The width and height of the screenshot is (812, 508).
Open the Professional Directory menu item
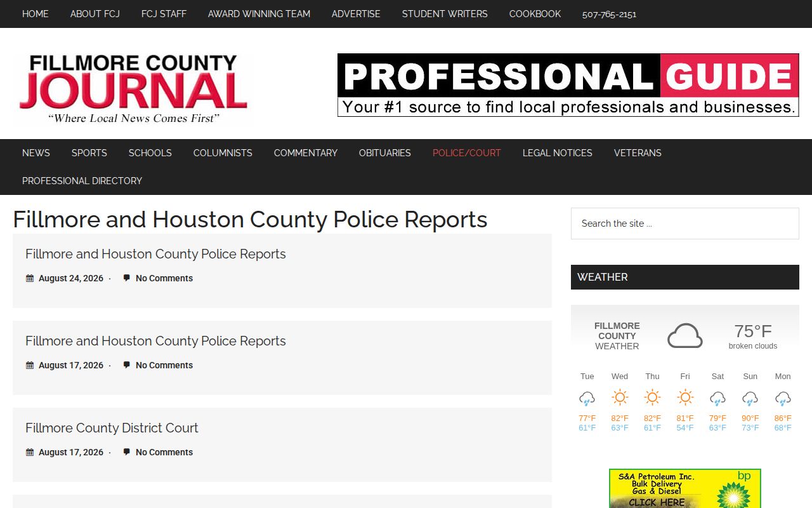(x=82, y=181)
